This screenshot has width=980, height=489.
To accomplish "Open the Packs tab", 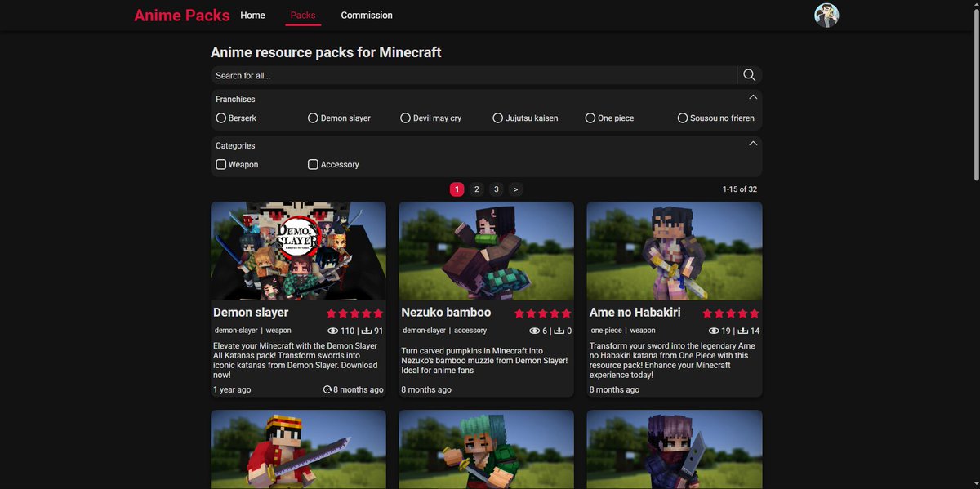I will click(303, 15).
